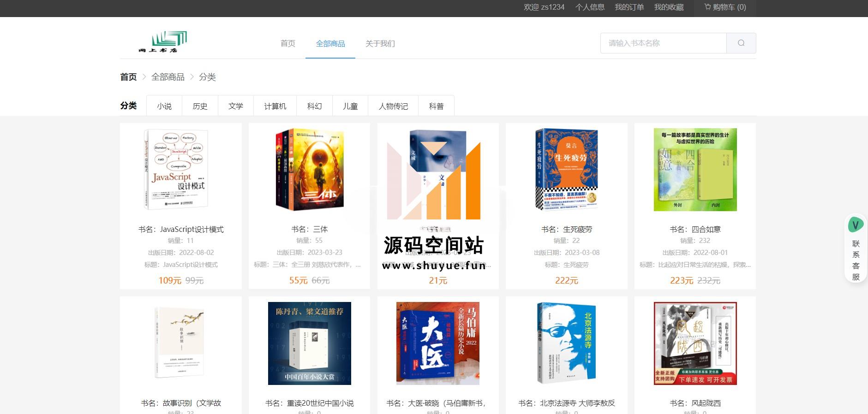Click 分类 in the breadcrumb
This screenshot has height=414, width=868.
[x=207, y=77]
